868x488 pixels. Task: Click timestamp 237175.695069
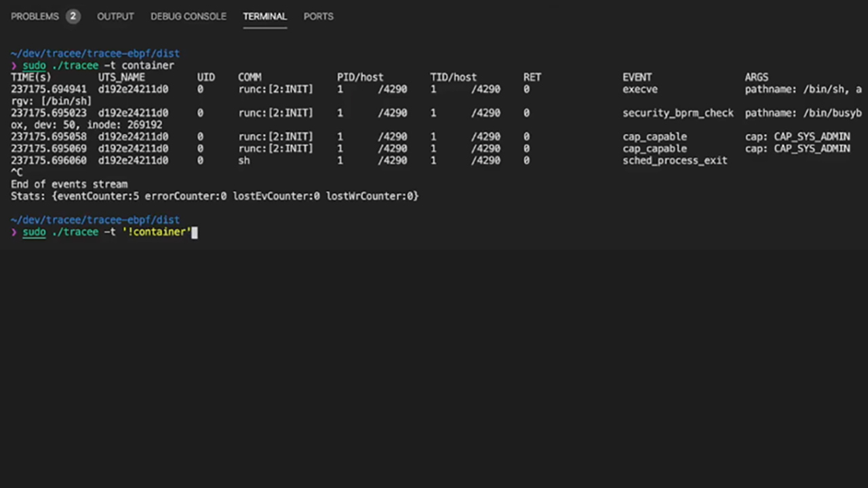click(49, 148)
